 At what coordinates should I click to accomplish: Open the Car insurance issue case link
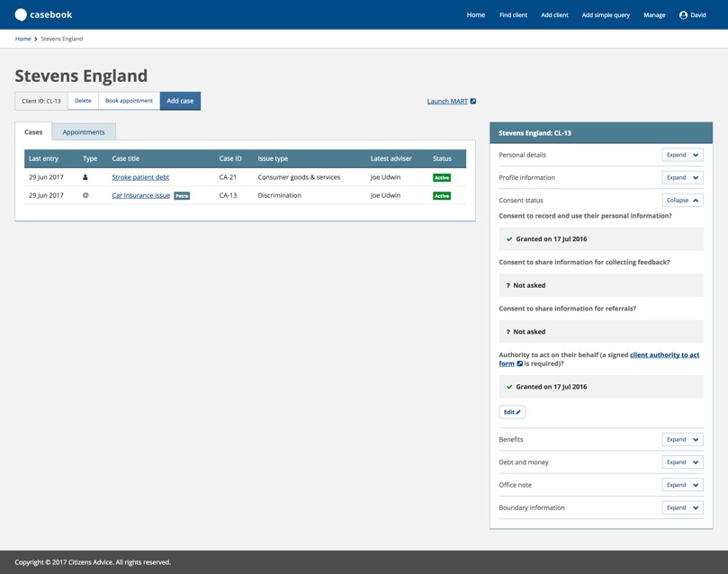(140, 195)
